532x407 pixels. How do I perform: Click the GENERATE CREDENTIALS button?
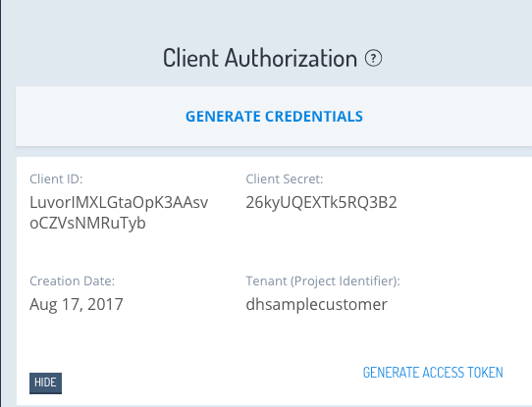click(x=274, y=117)
